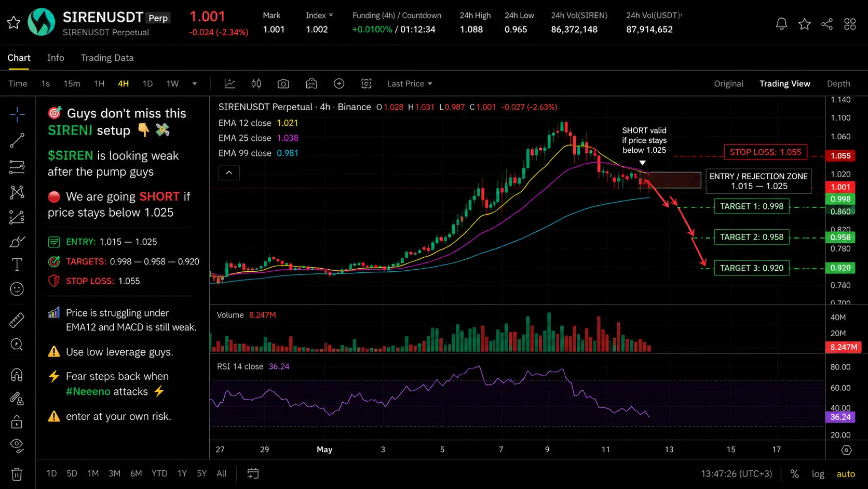Viewport: 868px width, 489px height.
Task: Click the briefcase icon in the chart toolbar
Action: point(311,84)
